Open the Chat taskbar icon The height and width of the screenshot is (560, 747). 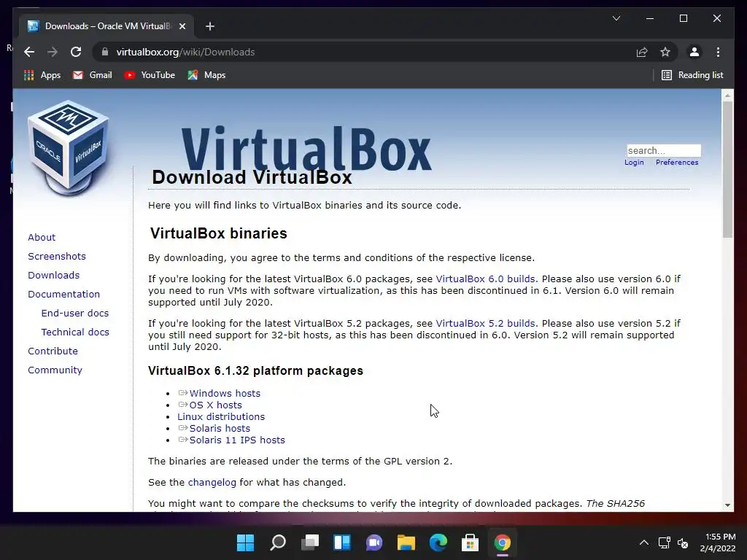[x=374, y=542]
